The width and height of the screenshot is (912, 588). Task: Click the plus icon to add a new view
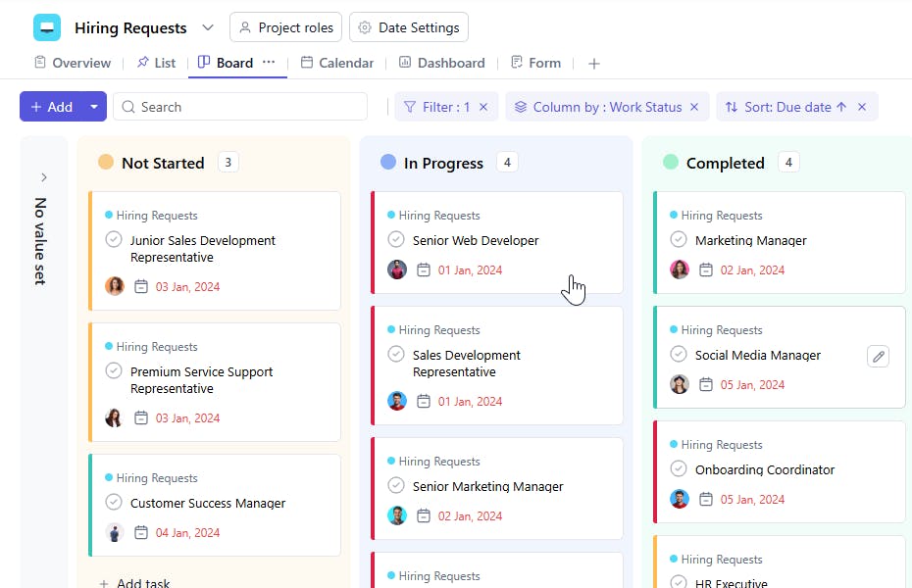593,64
